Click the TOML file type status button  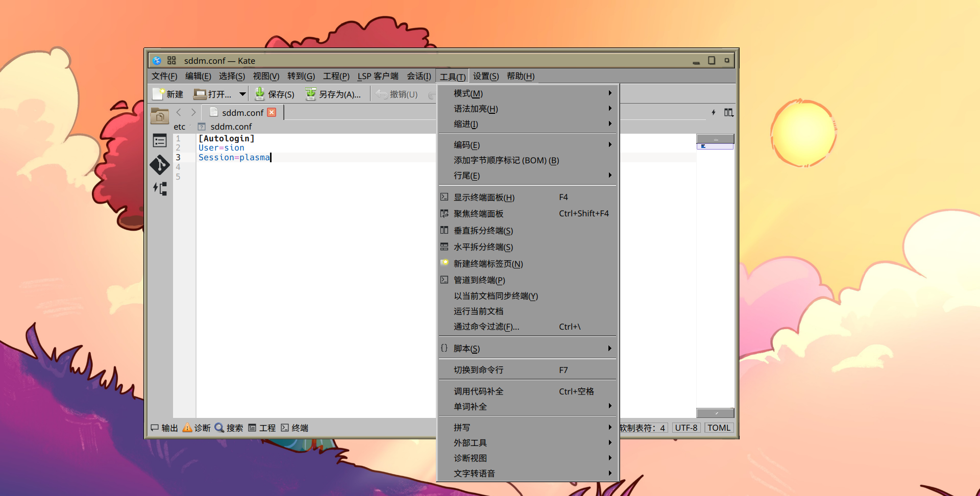(719, 428)
